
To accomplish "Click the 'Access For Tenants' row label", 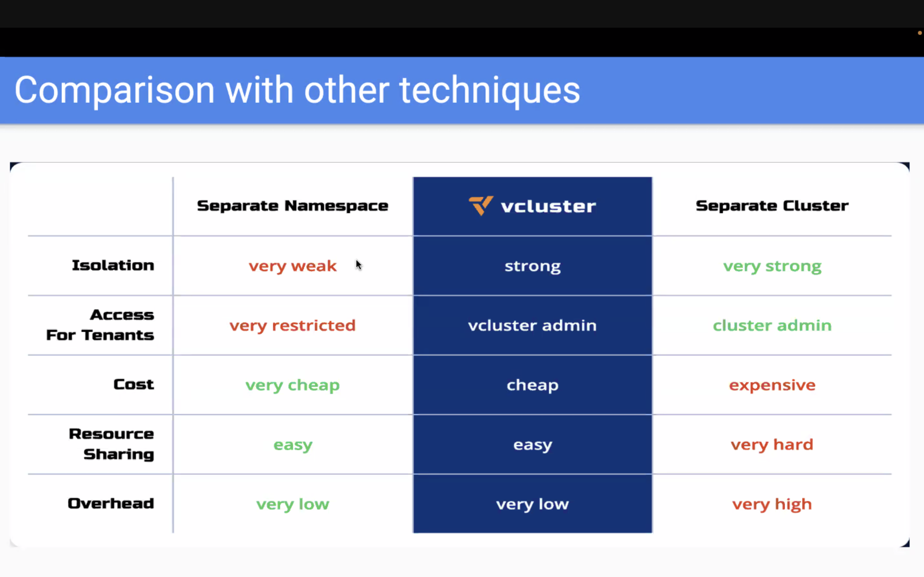I will tap(100, 325).
